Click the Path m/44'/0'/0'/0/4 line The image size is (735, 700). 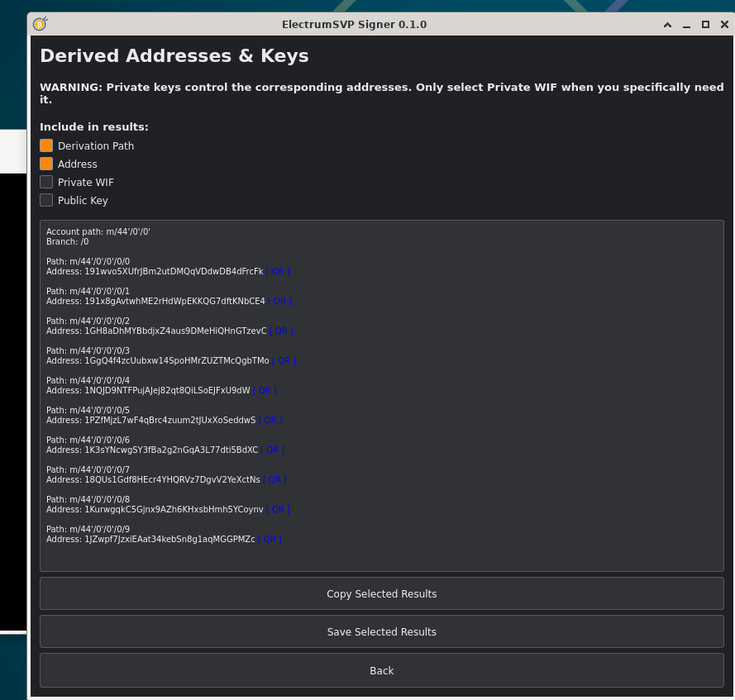pos(88,380)
